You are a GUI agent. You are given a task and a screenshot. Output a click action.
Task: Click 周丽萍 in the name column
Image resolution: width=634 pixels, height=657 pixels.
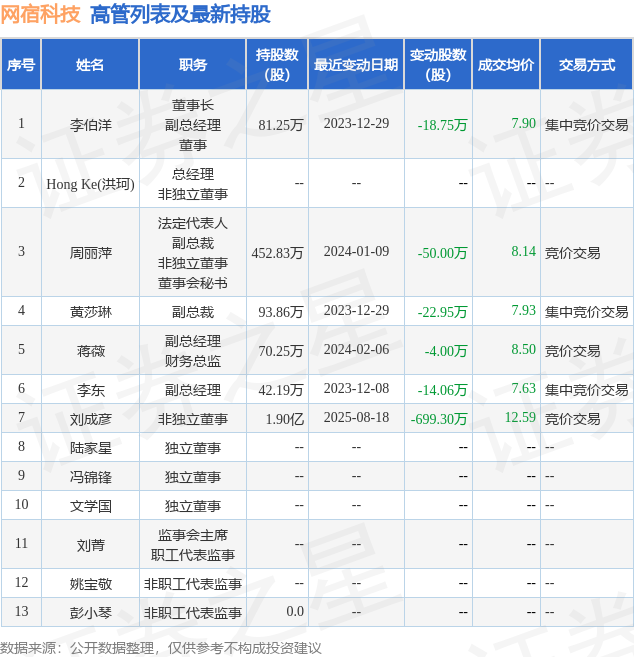(91, 253)
